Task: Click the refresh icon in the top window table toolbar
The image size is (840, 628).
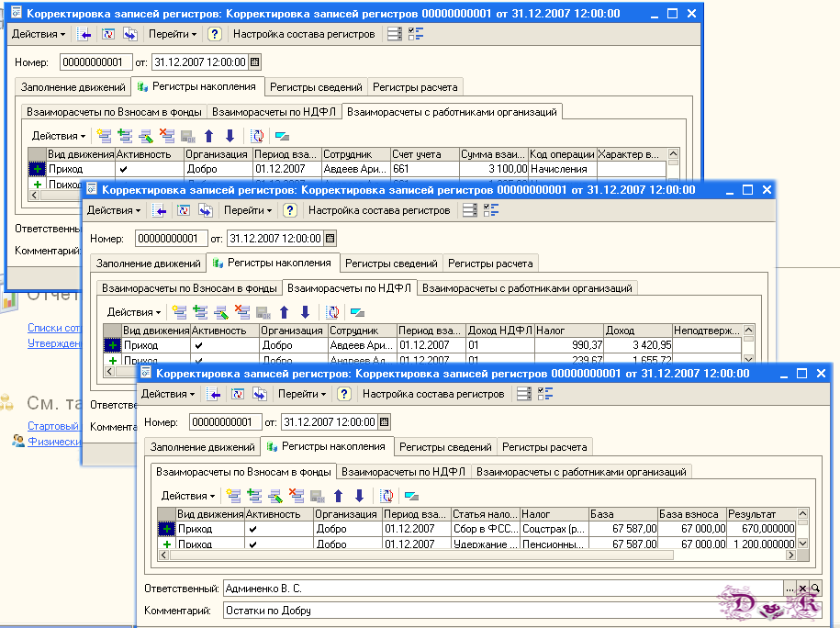Action: tap(258, 136)
